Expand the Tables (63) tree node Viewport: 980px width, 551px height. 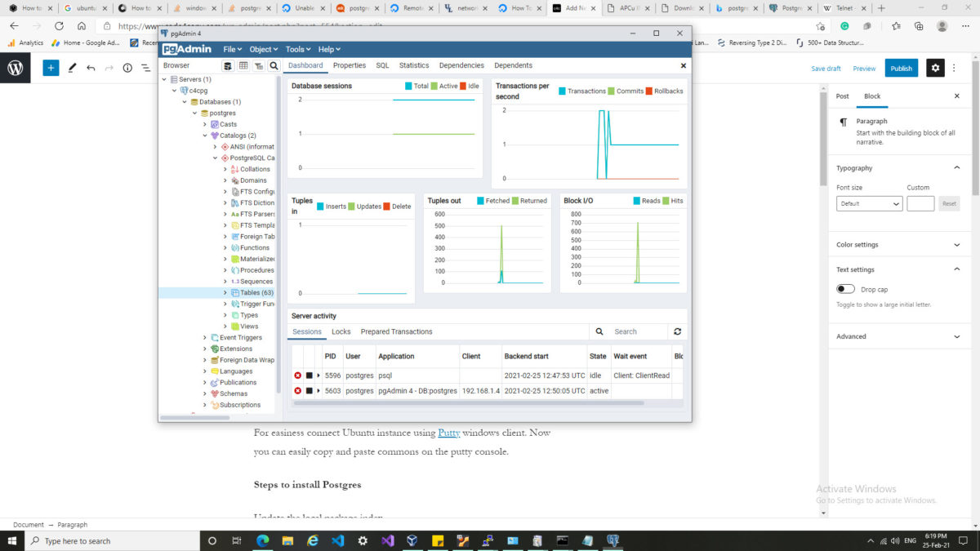tap(226, 292)
